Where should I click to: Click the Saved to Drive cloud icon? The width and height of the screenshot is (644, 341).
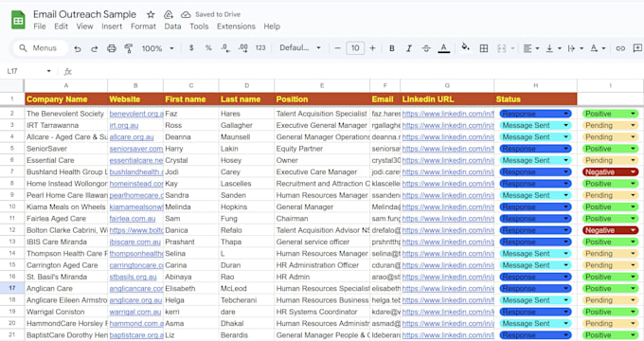[x=186, y=15]
